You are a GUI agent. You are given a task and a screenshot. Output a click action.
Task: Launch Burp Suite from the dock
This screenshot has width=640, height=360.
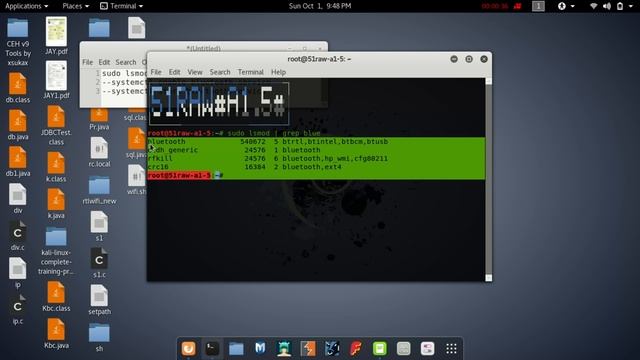click(308, 349)
